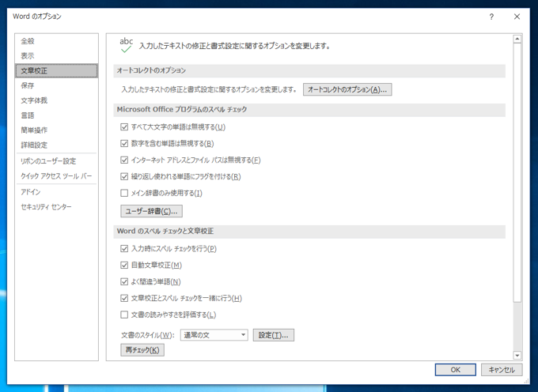The height and width of the screenshot is (392, 538).
Task: Uncheck 自動文章校正 checkbox
Action: (124, 266)
